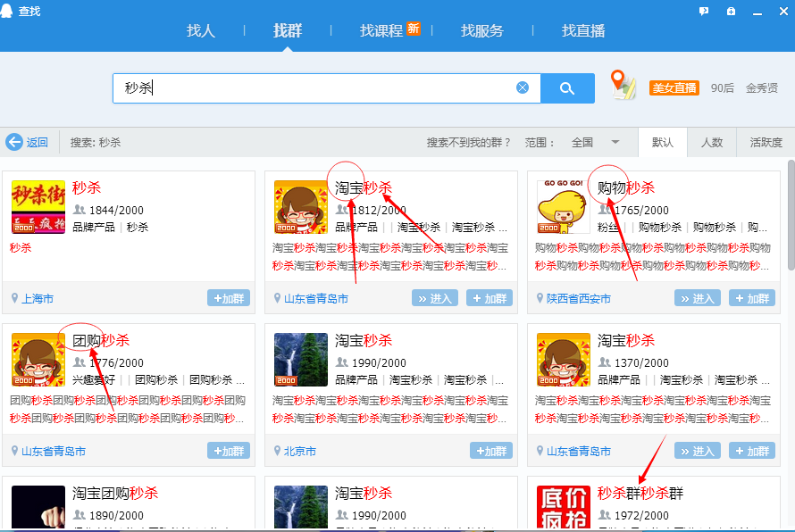Open the 秒杀街 group avatar
The width and height of the screenshot is (795, 532).
(38, 207)
